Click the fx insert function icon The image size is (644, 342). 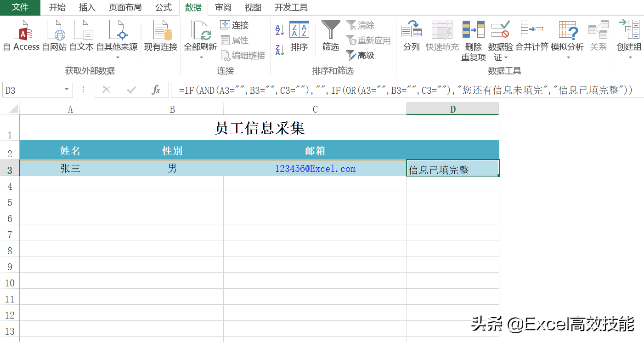(156, 90)
